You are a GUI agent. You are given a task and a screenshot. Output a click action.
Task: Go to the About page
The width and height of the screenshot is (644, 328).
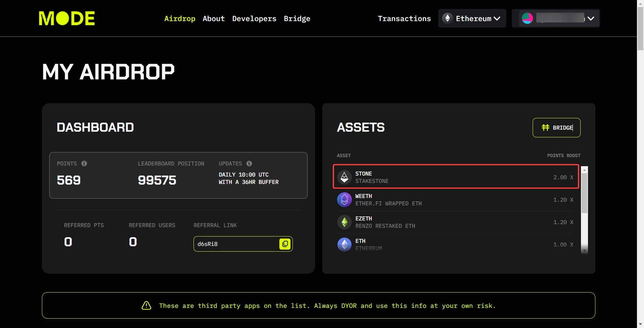(x=214, y=19)
